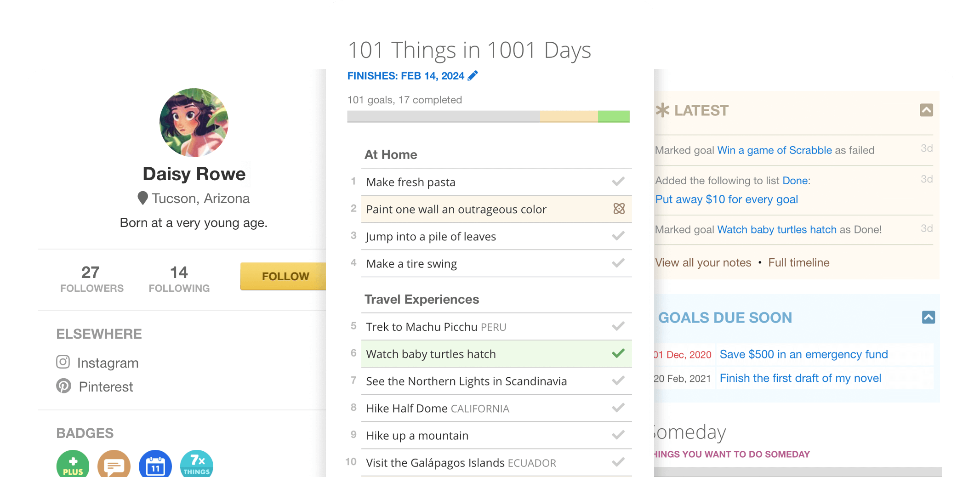980x477 pixels.
Task: Open the 14 Following list
Action: click(x=179, y=279)
